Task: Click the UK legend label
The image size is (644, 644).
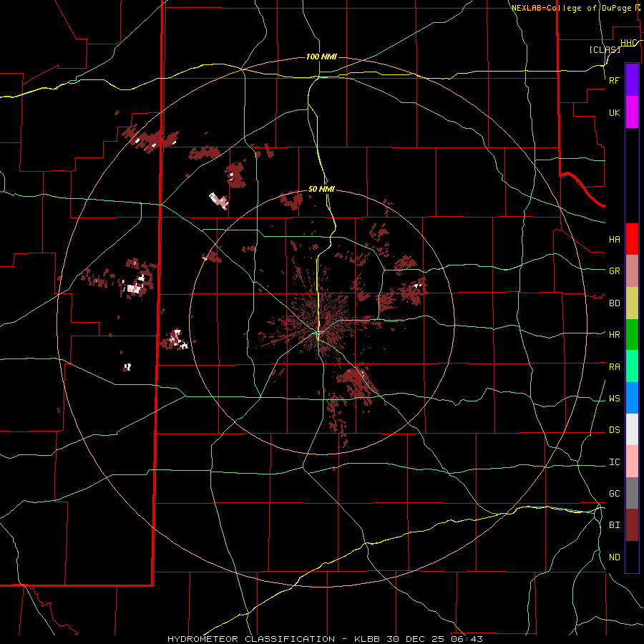Action: pos(614,112)
